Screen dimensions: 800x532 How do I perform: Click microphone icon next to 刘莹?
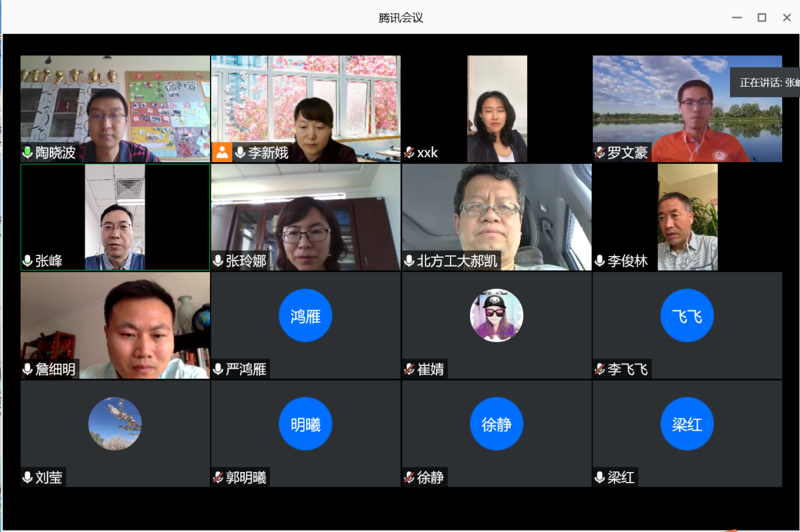[28, 477]
